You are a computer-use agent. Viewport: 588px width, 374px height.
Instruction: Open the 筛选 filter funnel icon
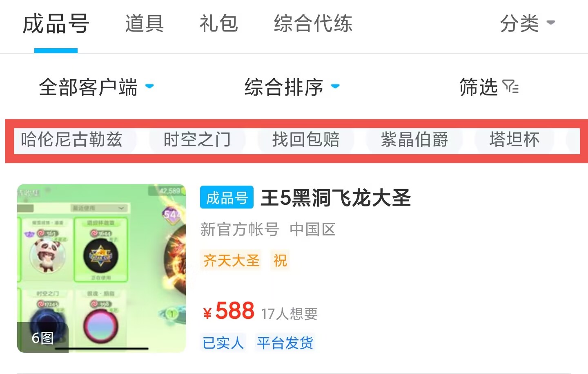click(510, 87)
